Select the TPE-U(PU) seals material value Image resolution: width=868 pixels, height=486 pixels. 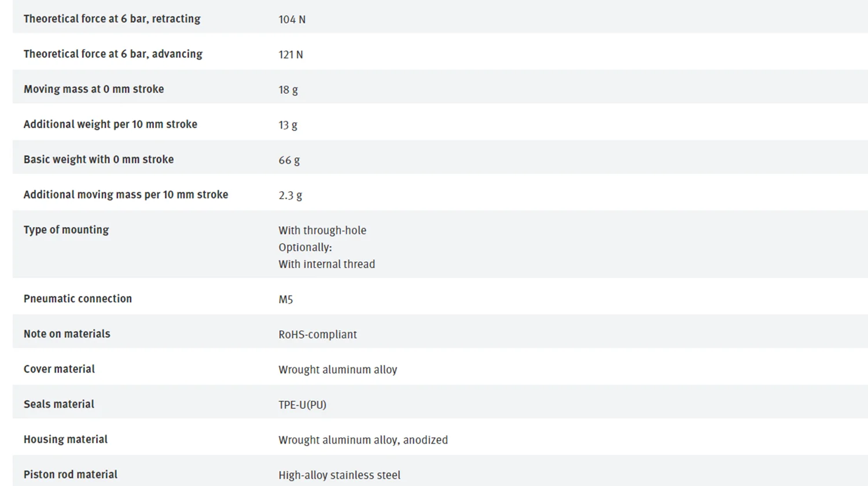point(302,405)
